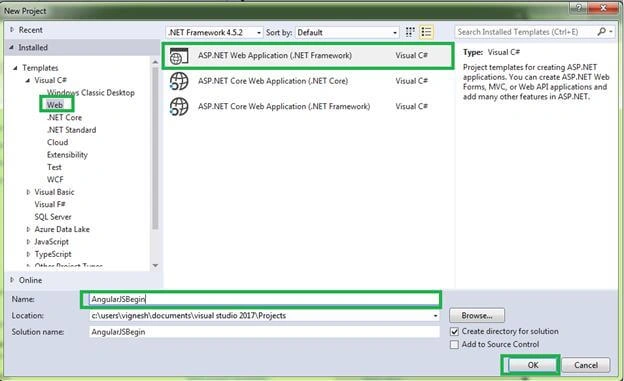Expand the Online section
624x381 pixels.
(x=12, y=280)
